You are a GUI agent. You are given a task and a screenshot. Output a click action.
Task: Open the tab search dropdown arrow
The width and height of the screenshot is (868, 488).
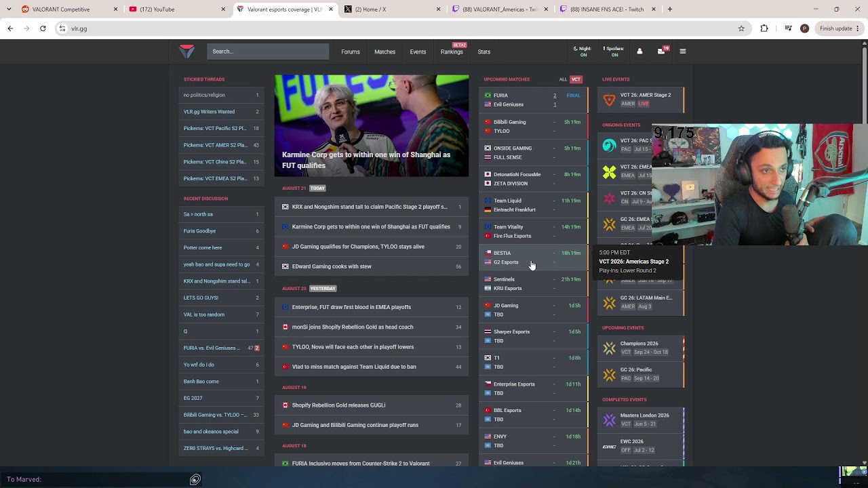tap(9, 9)
